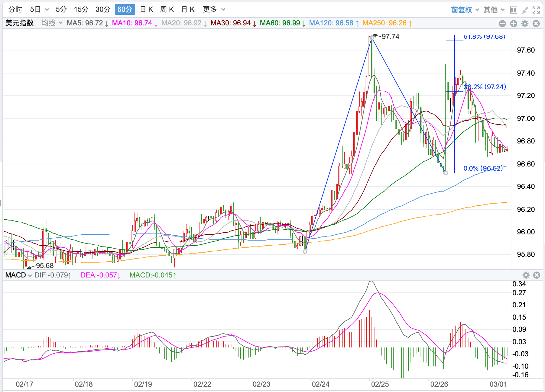
Task: Switch to the 日K tab
Action: click(147, 9)
